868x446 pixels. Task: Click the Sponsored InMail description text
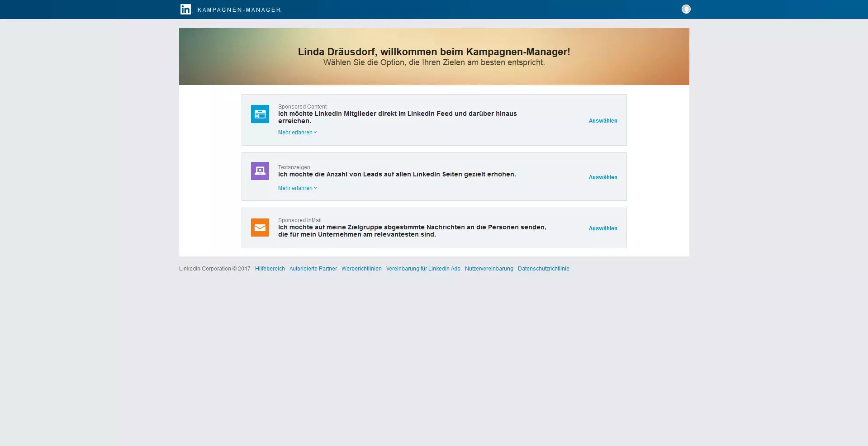coord(412,231)
